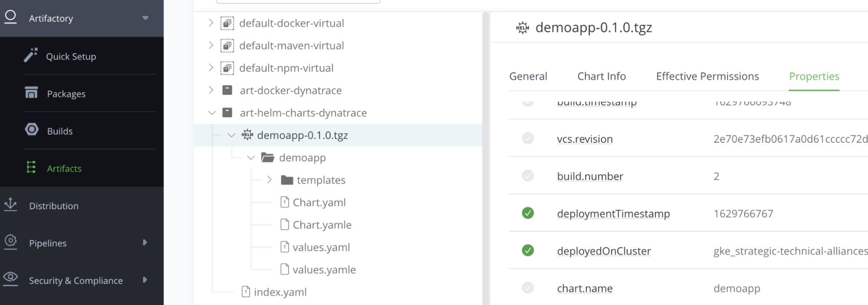Select the values.yaml file in tree
The image size is (868, 305).
pyautogui.click(x=321, y=247)
